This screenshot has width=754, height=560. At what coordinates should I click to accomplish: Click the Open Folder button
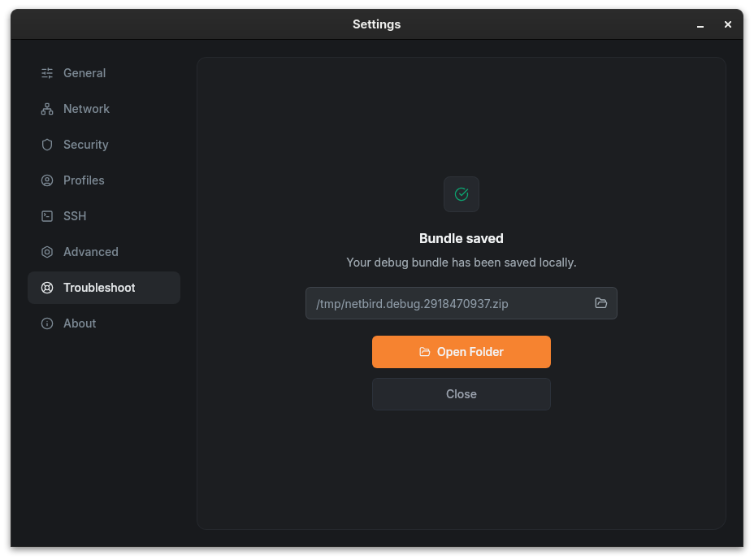461,352
